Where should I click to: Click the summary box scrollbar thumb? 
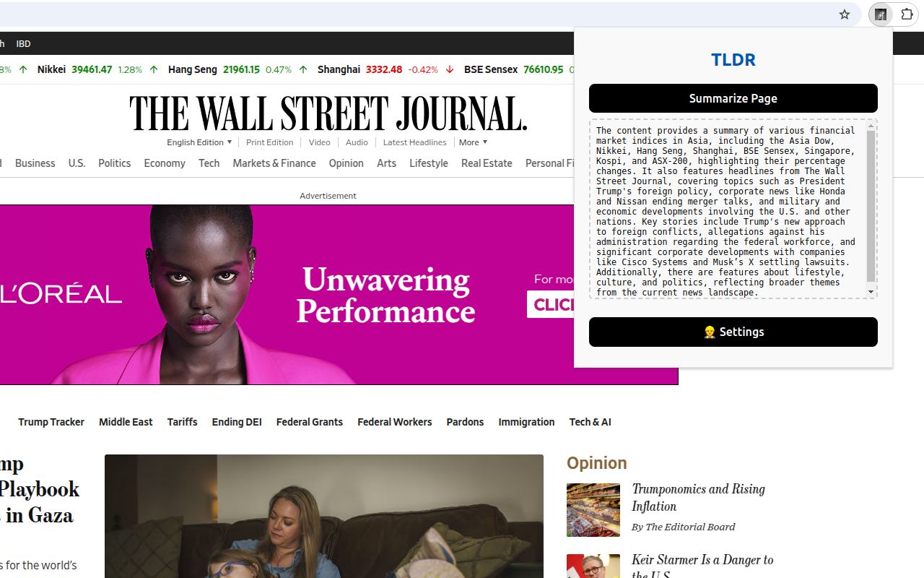pyautogui.click(x=871, y=206)
